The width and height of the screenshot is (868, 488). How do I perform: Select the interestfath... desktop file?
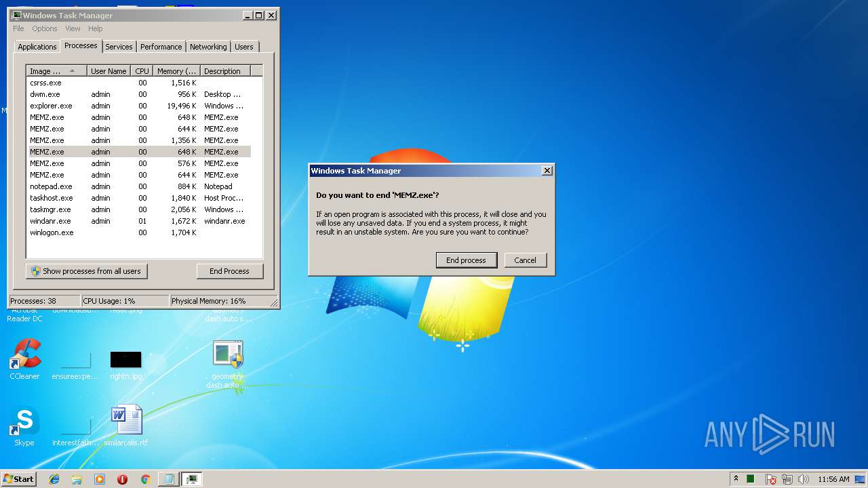click(x=75, y=432)
